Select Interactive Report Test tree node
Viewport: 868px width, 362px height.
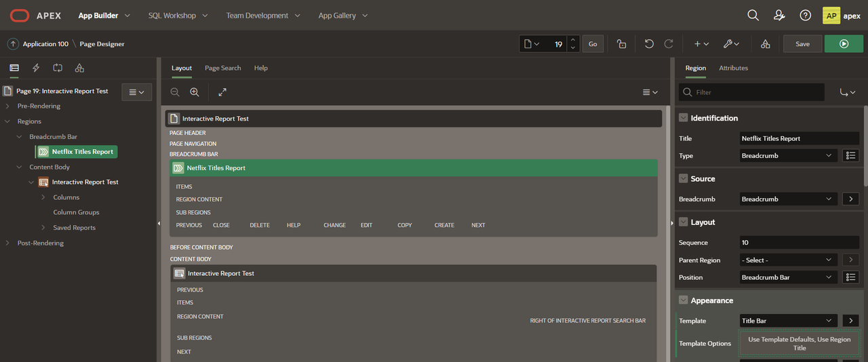(85, 182)
